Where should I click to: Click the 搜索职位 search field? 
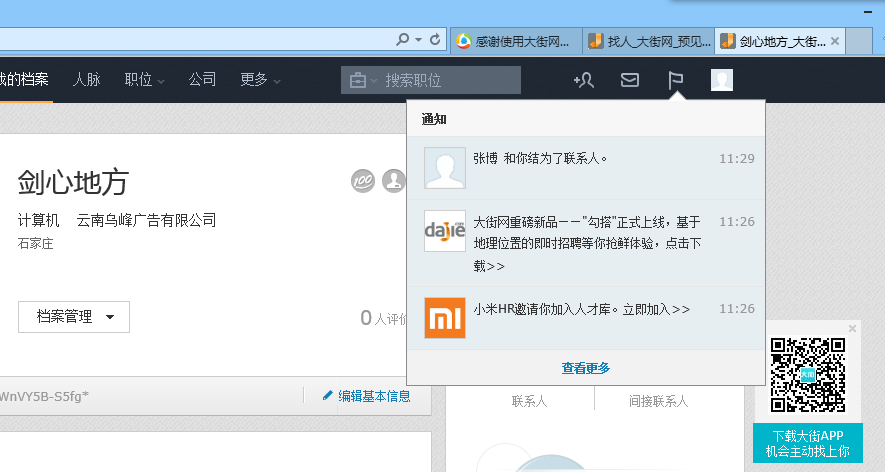[431, 80]
